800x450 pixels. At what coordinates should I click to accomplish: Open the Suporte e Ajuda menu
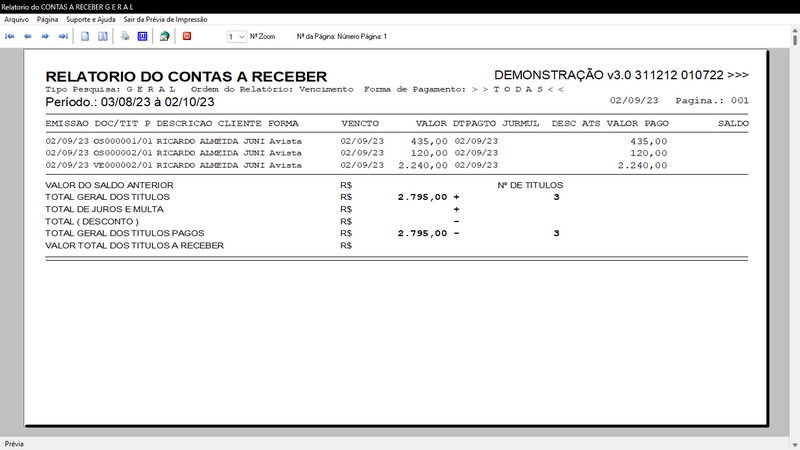point(92,19)
